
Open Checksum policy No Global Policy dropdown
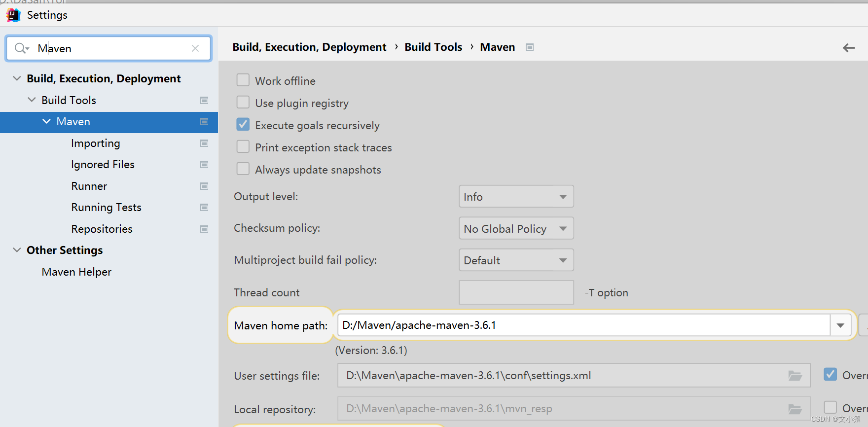pos(516,229)
